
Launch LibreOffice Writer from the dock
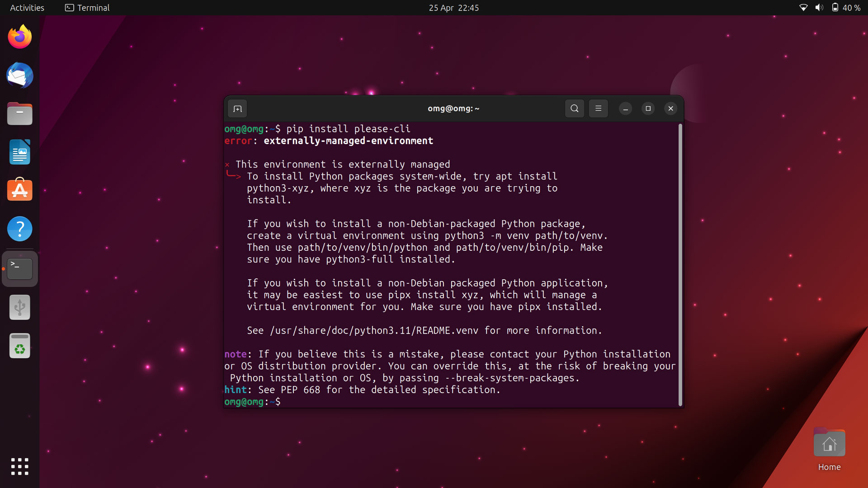click(x=20, y=152)
